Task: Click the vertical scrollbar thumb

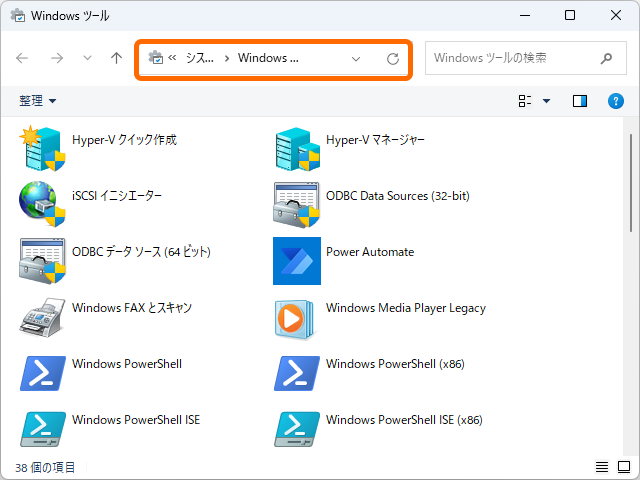Action: pyautogui.click(x=631, y=183)
